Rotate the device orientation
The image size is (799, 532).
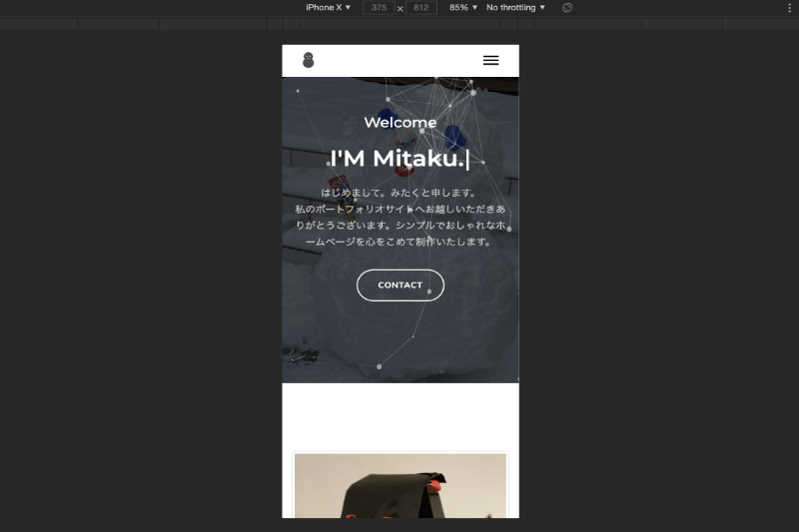(x=567, y=8)
